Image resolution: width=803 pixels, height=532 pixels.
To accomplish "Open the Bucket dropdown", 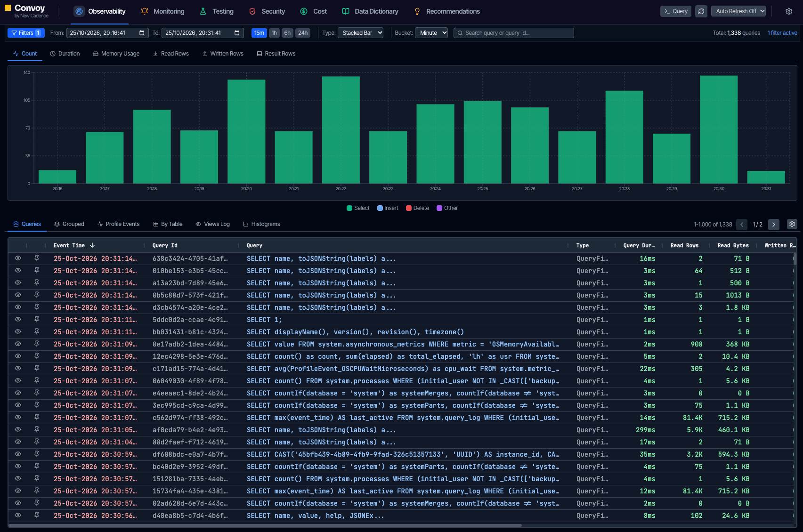I will tap(431, 33).
